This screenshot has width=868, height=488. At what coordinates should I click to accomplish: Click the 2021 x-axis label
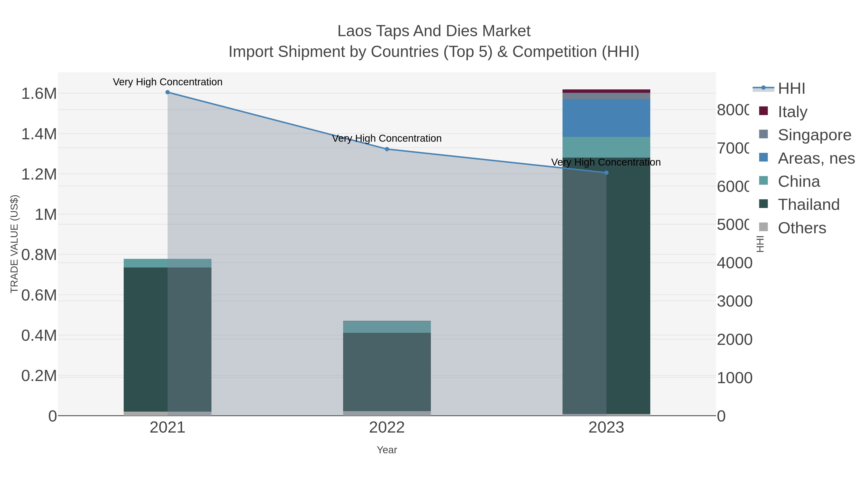[168, 428]
